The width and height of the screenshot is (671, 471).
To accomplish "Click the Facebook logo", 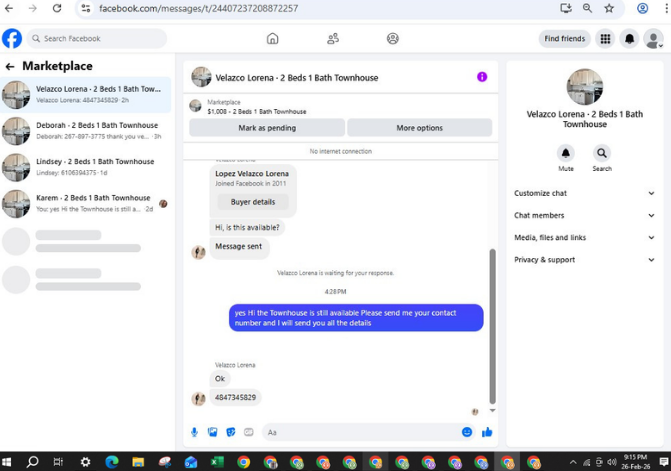I will 12,39.
